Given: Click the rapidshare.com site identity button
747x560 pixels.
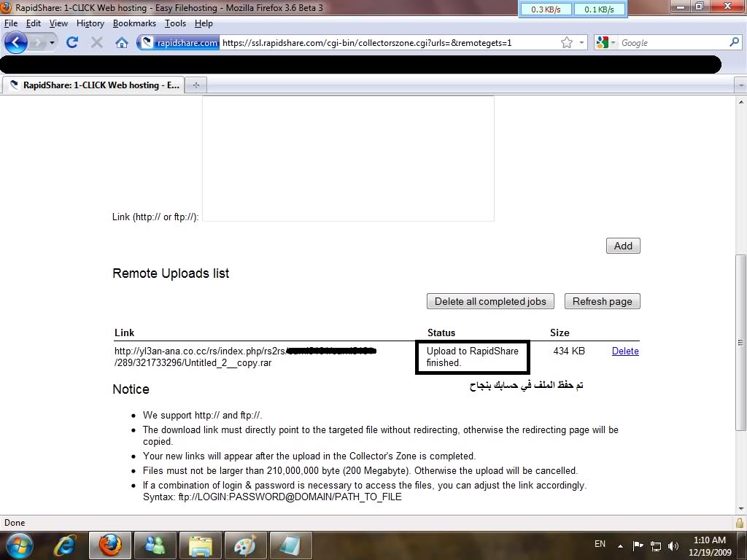Looking at the screenshot, I should (x=179, y=43).
